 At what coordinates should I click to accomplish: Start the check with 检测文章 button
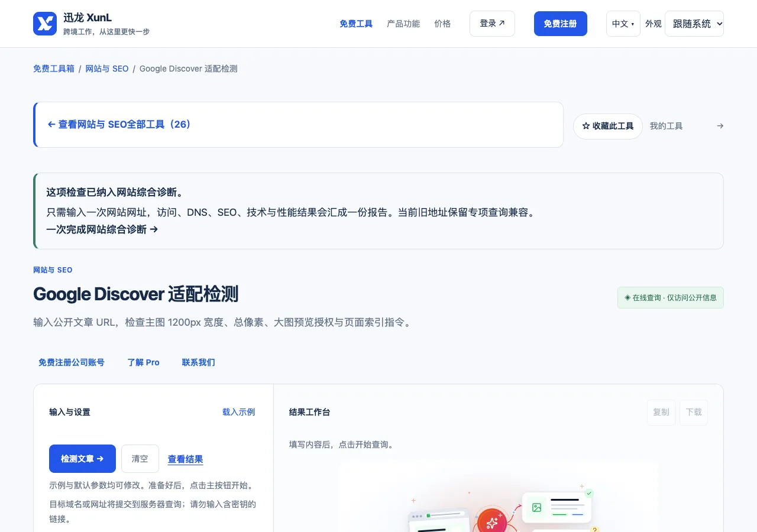(82, 459)
